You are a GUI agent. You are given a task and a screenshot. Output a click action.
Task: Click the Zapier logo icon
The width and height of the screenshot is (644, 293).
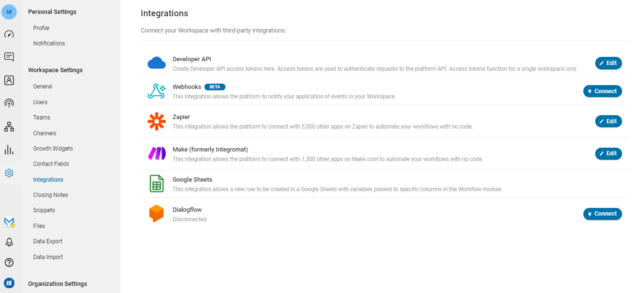tap(157, 121)
